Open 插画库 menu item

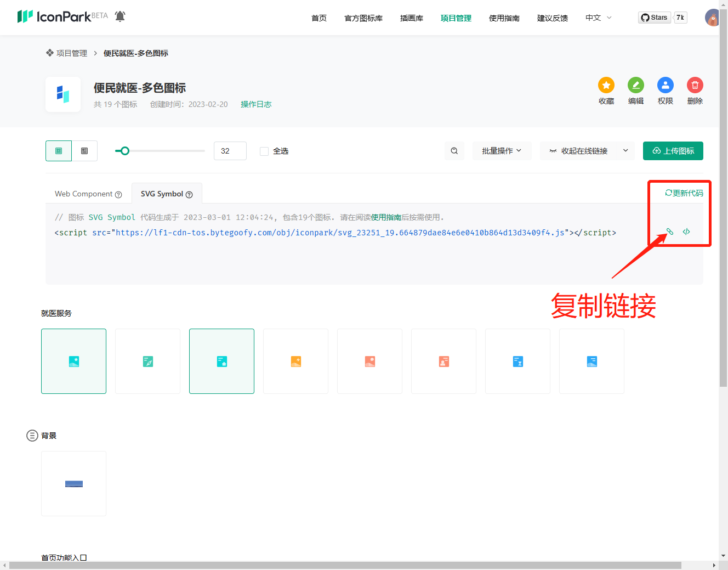click(412, 18)
